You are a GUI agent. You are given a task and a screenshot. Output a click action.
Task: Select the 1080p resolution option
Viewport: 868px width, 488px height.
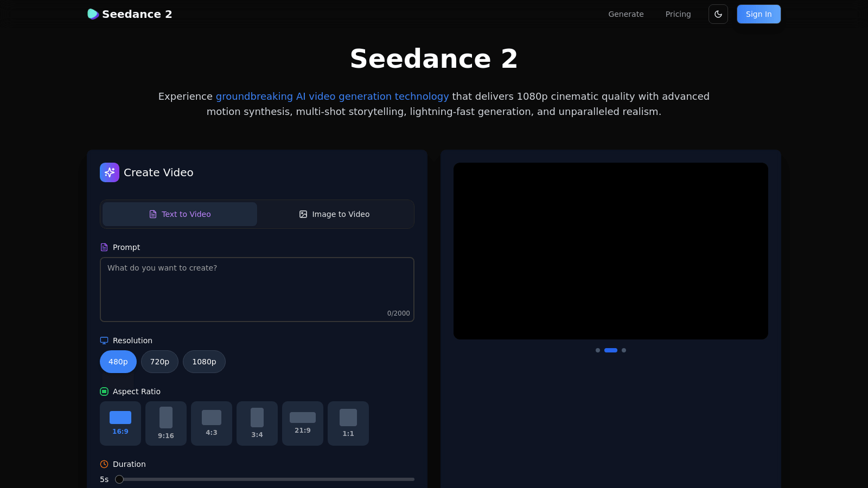[204, 362]
